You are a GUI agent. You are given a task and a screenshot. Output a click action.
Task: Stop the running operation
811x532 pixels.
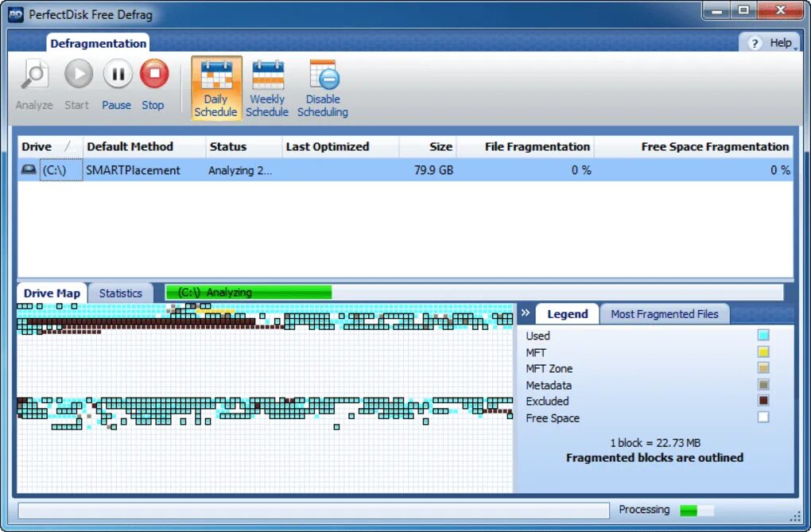pyautogui.click(x=154, y=74)
